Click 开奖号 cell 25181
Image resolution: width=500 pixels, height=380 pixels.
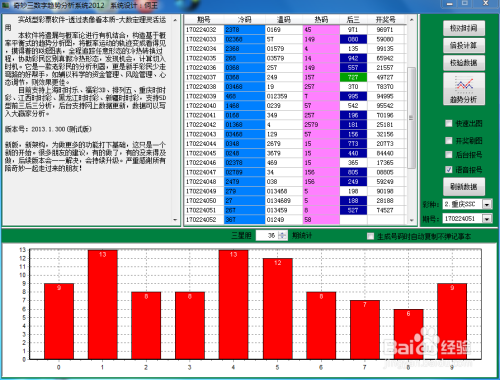pos(386,125)
